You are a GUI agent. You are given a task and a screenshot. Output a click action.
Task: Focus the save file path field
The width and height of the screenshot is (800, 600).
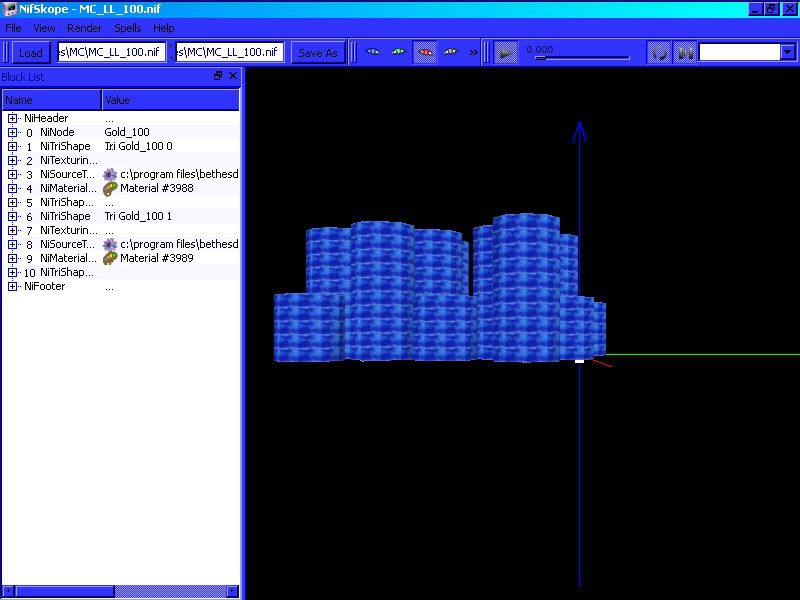tap(229, 52)
